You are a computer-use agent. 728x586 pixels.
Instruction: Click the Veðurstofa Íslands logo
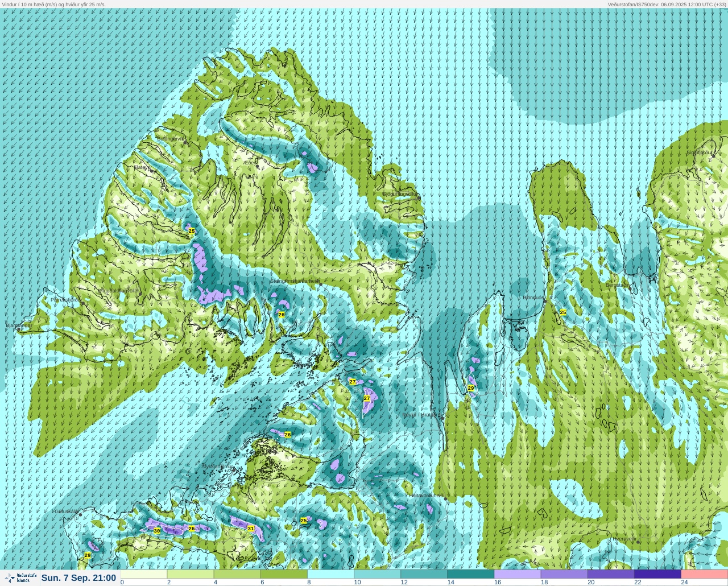[x=20, y=578]
